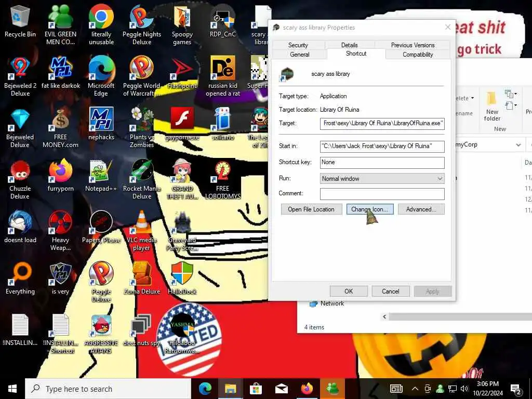Click the Comment text field
This screenshot has height=399, width=532.
[x=382, y=194]
